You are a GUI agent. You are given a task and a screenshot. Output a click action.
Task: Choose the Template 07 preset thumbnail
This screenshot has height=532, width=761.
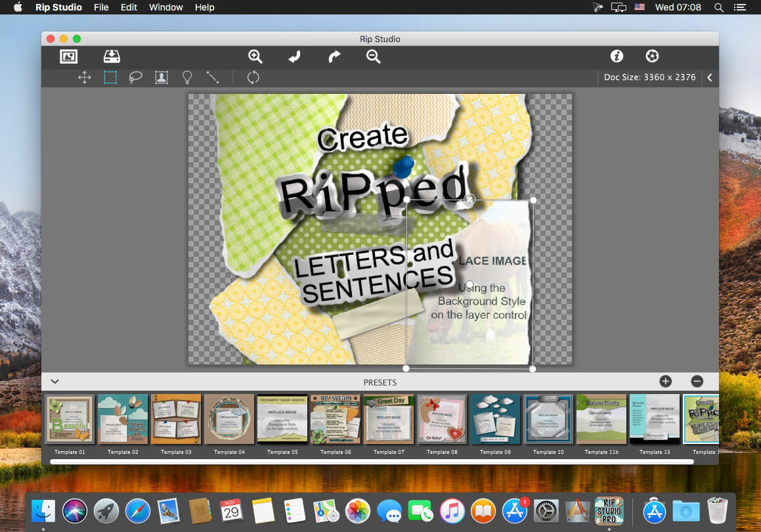(389, 420)
